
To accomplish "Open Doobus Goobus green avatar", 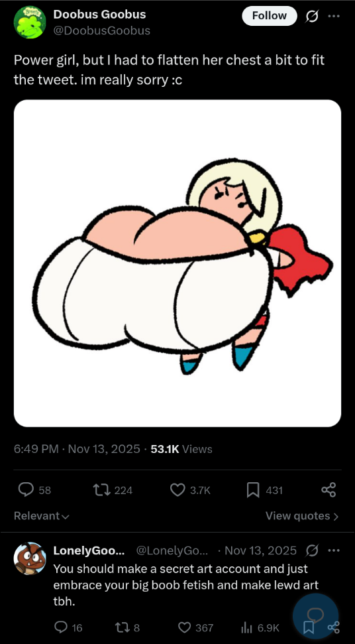I will point(30,22).
